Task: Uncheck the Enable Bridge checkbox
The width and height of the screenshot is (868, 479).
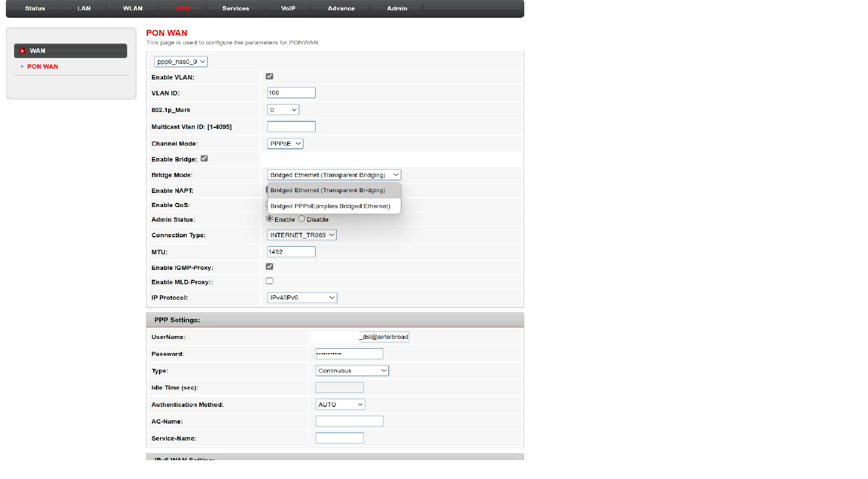Action: click(204, 159)
